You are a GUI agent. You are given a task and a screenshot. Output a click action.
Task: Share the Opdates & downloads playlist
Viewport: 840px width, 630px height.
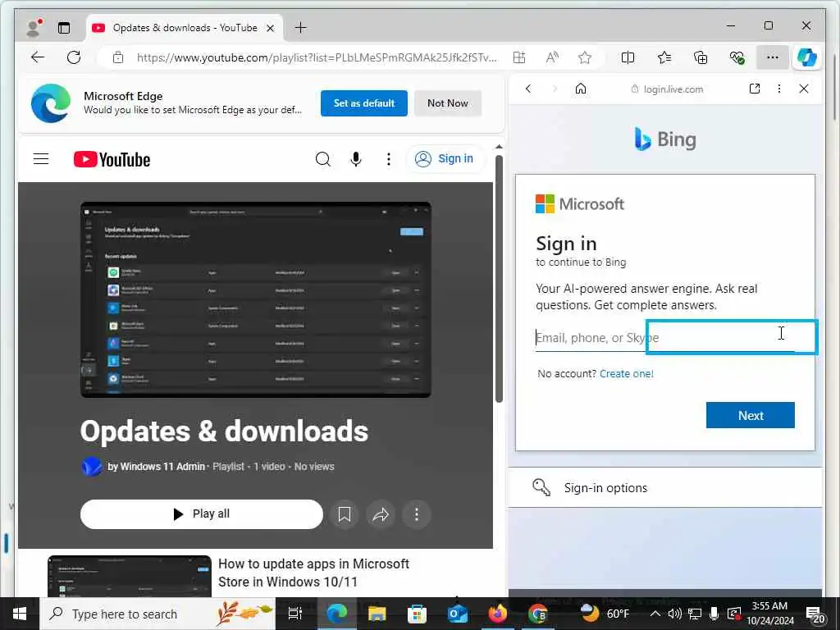click(x=381, y=514)
